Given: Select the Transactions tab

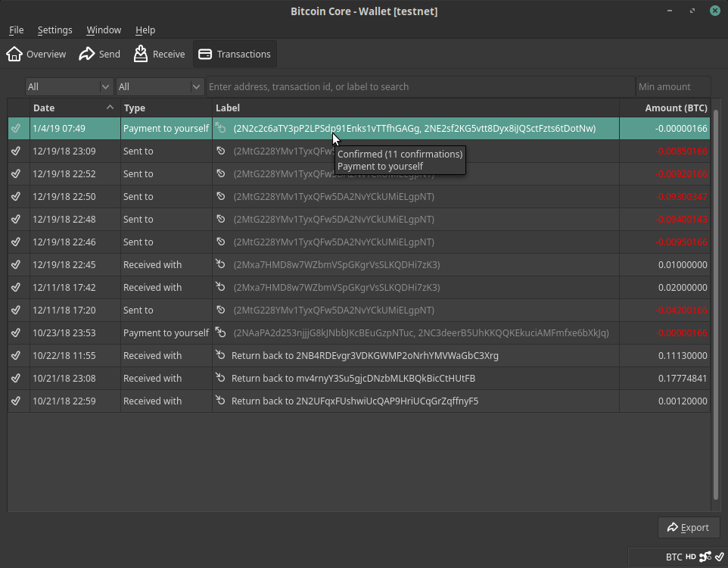Looking at the screenshot, I should click(x=235, y=54).
